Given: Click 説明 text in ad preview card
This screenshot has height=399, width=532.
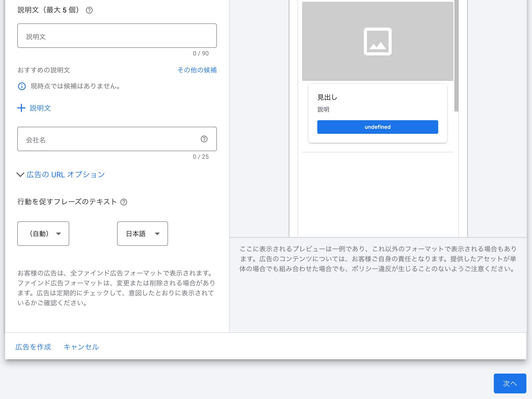Looking at the screenshot, I should point(323,109).
